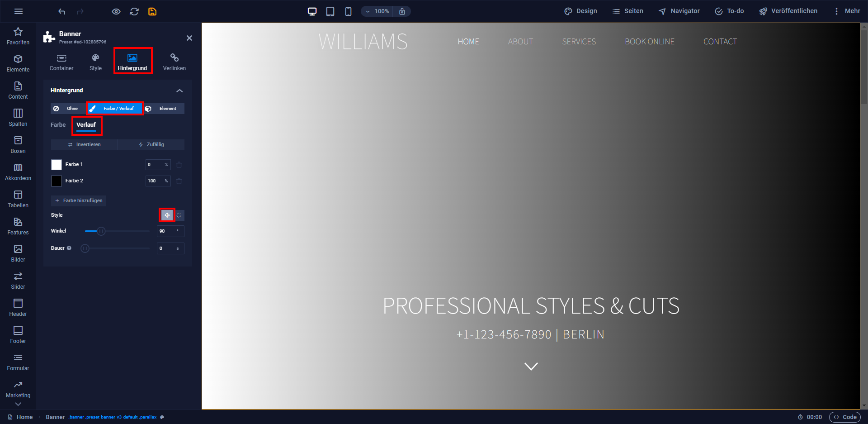The width and height of the screenshot is (868, 424).
Task: Open the Mehr overflow menu
Action: [847, 11]
